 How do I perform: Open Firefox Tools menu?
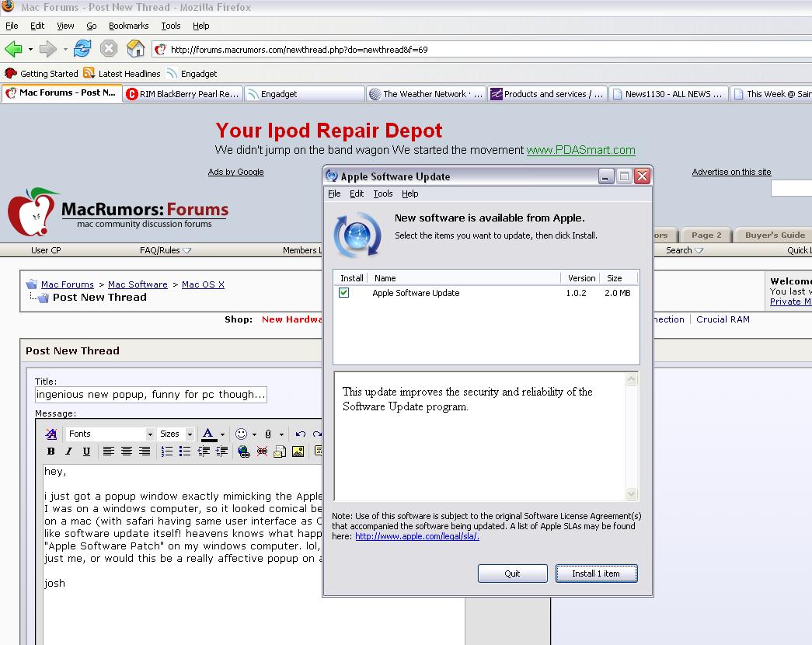[x=171, y=26]
